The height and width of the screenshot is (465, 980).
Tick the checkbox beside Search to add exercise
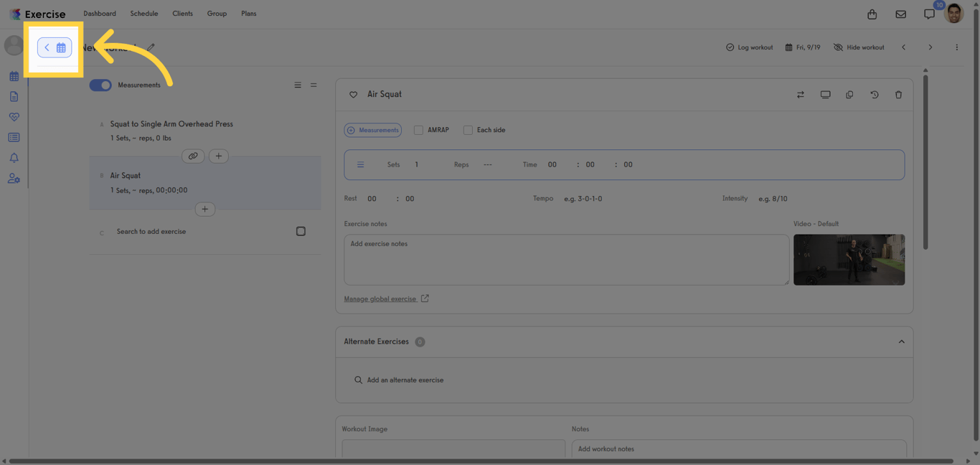(301, 231)
